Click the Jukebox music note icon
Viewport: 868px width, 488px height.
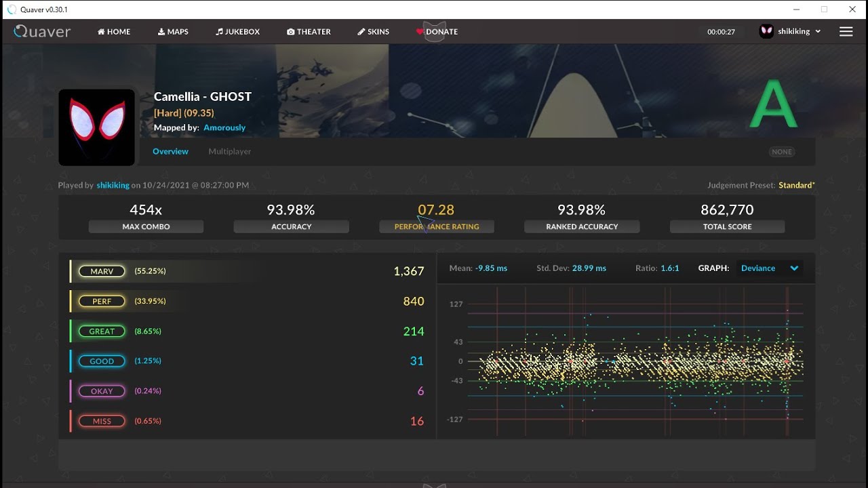click(x=219, y=32)
